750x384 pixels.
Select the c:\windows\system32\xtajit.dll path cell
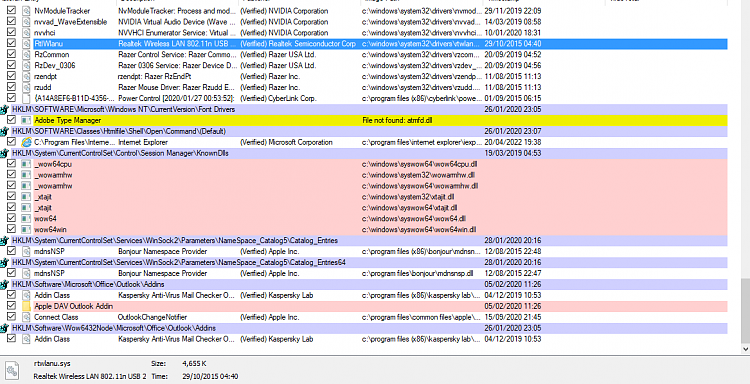click(x=408, y=197)
